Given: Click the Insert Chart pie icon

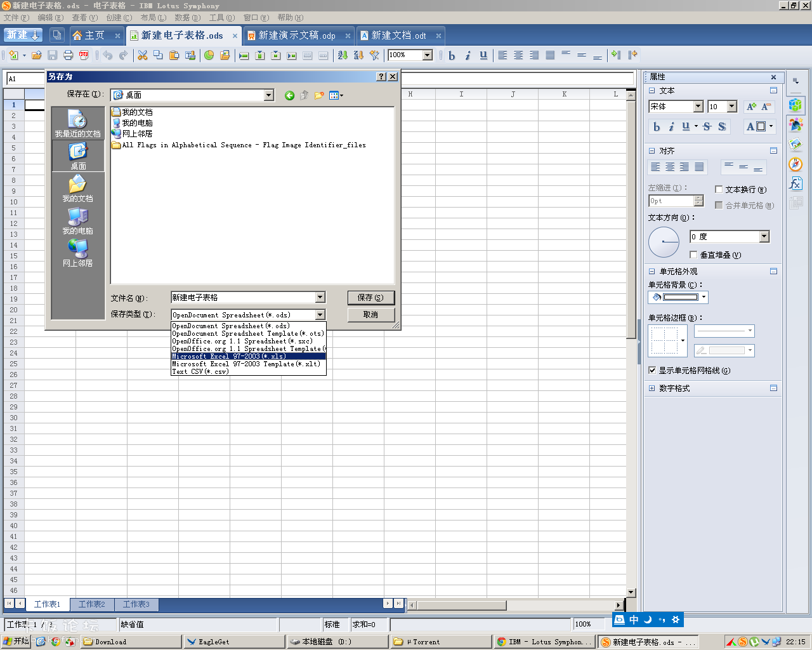Looking at the screenshot, I should [209, 55].
